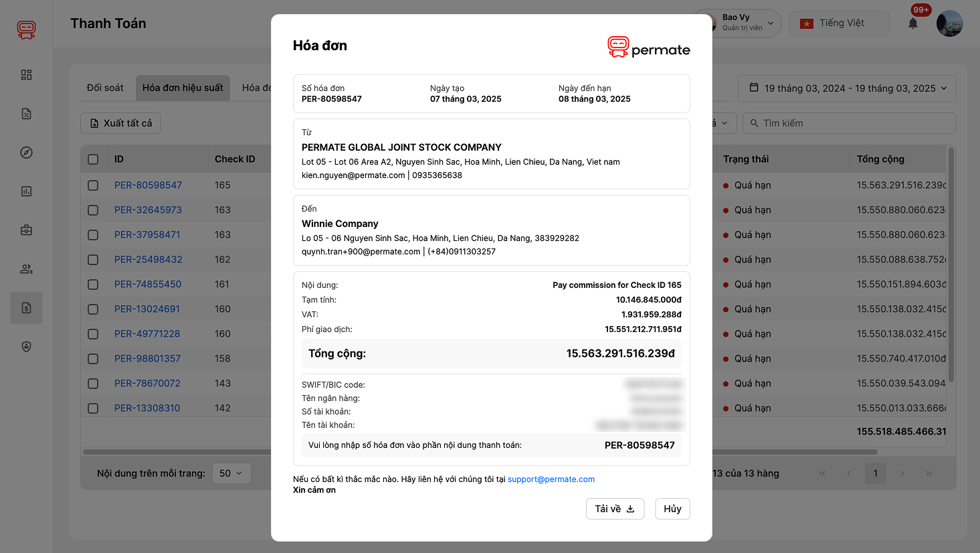
Task: Open the Tiếng Việt language selector
Action: 840,23
